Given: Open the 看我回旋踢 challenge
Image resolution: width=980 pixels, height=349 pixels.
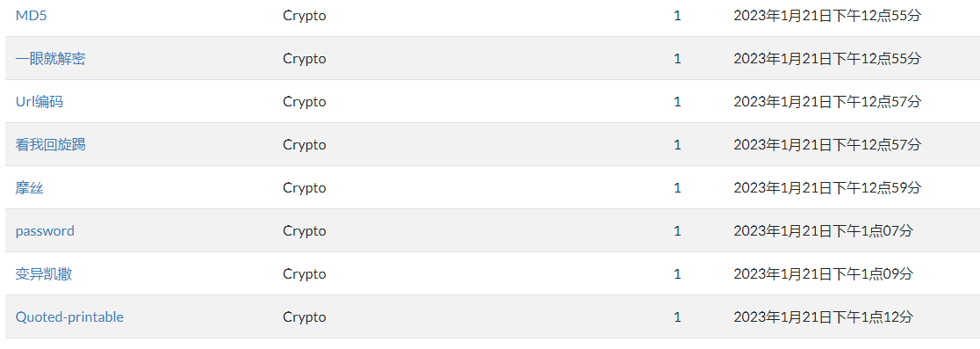Looking at the screenshot, I should click(x=51, y=144).
